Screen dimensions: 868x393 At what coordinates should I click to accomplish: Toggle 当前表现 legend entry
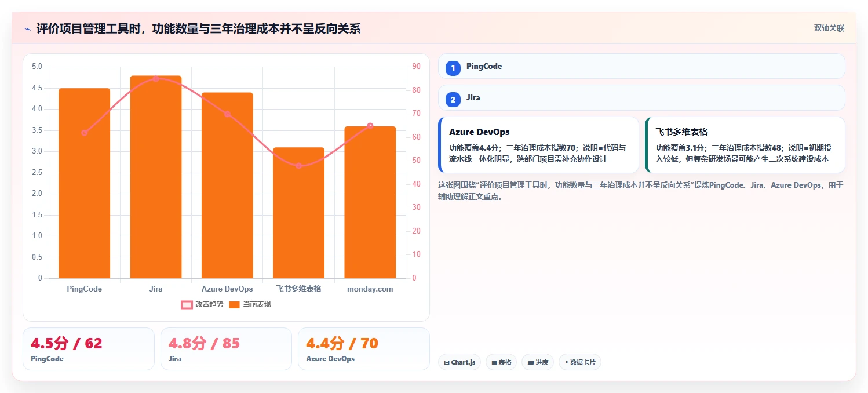250,304
